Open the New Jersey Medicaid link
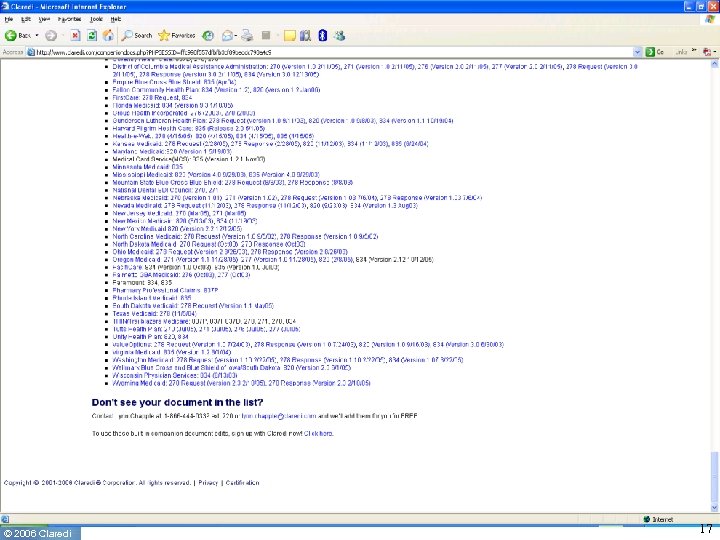Image resolution: width=720 pixels, height=540 pixels. [179, 213]
